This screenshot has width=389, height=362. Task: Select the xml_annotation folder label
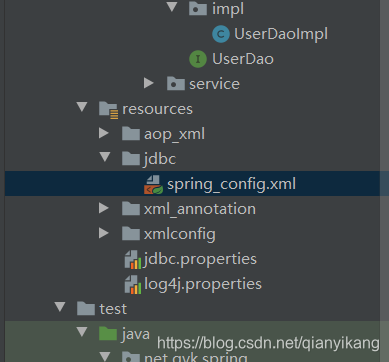[200, 209]
